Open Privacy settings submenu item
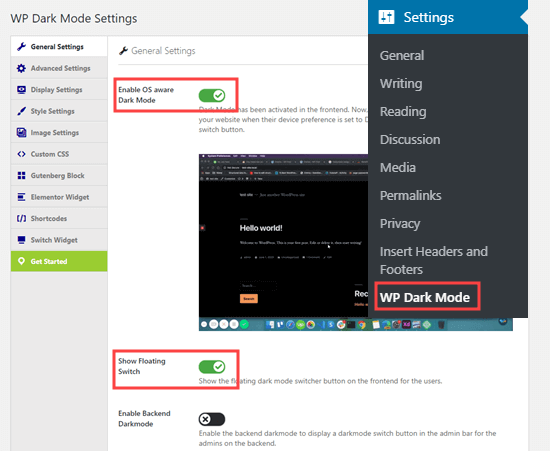 (x=400, y=224)
